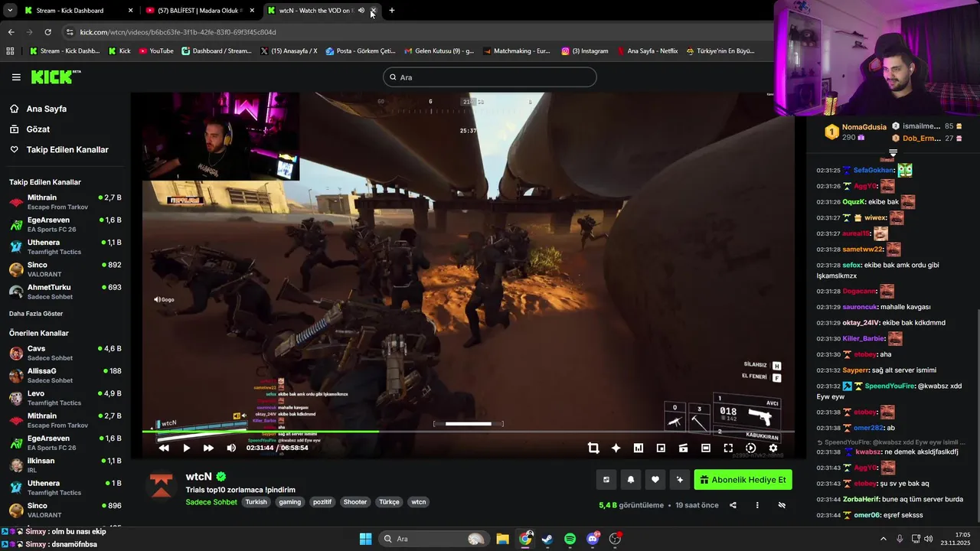
Task: Create a clip with the crop icon
Action: click(x=593, y=448)
